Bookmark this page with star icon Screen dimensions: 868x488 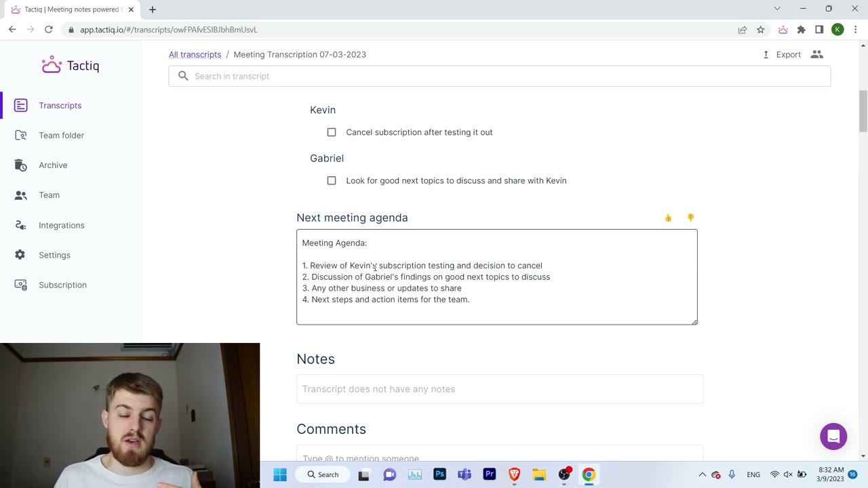[761, 29]
